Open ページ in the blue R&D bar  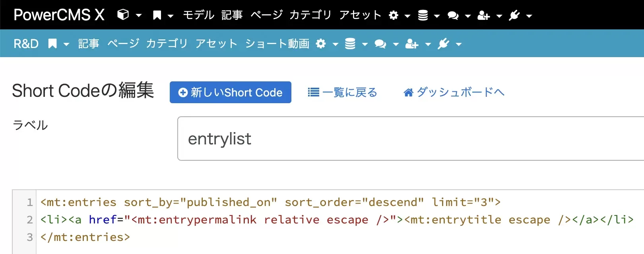(123, 44)
